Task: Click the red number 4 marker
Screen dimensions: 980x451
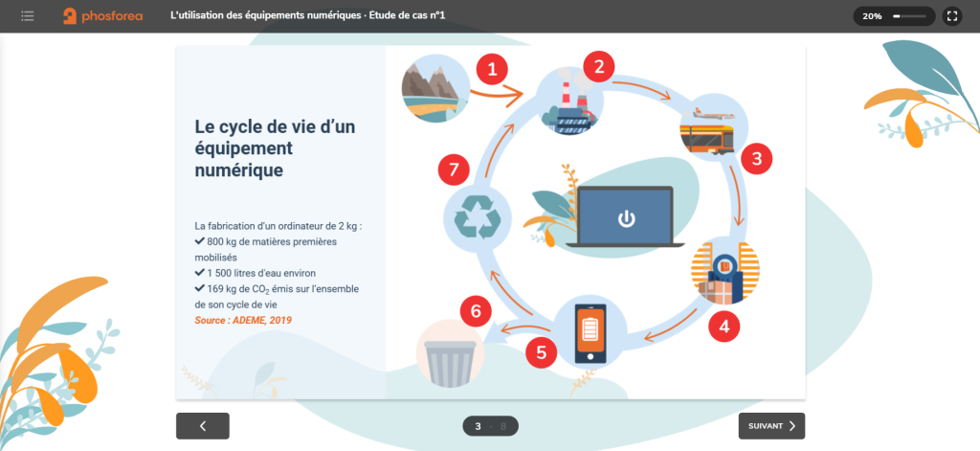Action: coord(724,327)
